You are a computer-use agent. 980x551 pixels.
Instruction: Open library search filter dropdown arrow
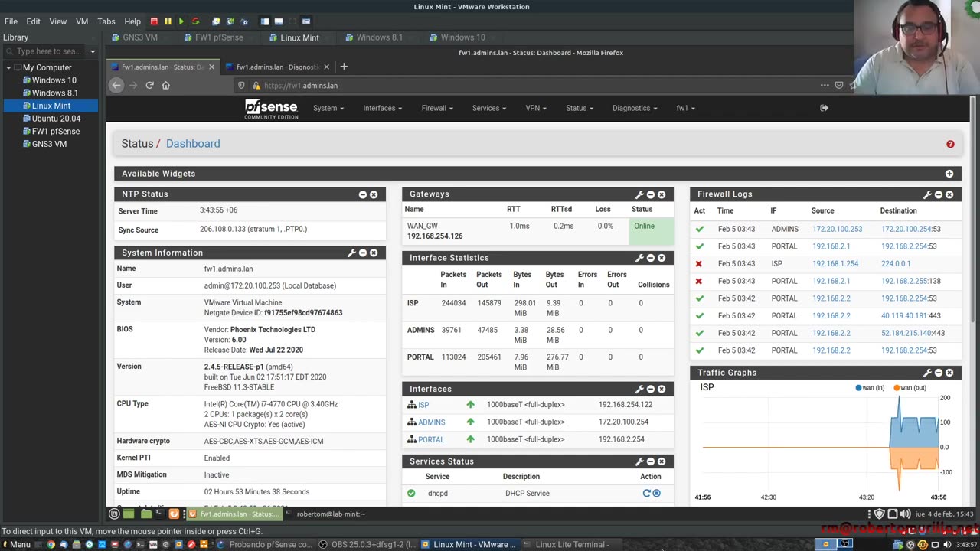(93, 51)
